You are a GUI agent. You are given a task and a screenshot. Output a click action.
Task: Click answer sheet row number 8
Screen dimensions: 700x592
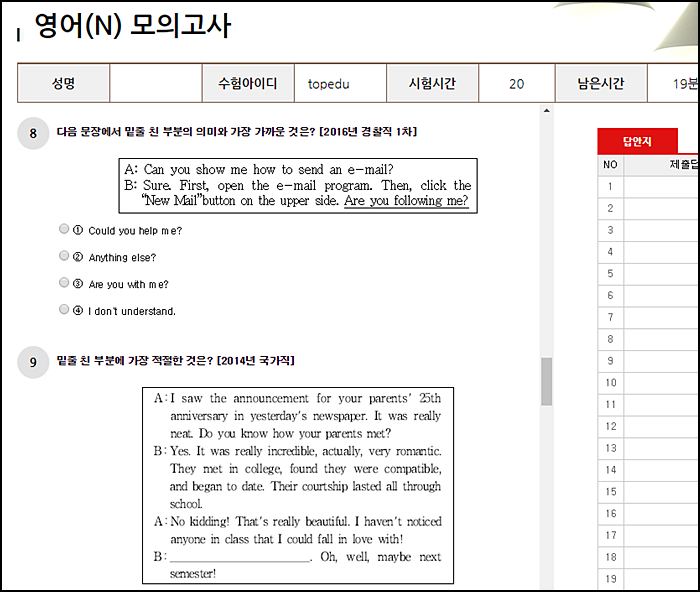pos(610,339)
